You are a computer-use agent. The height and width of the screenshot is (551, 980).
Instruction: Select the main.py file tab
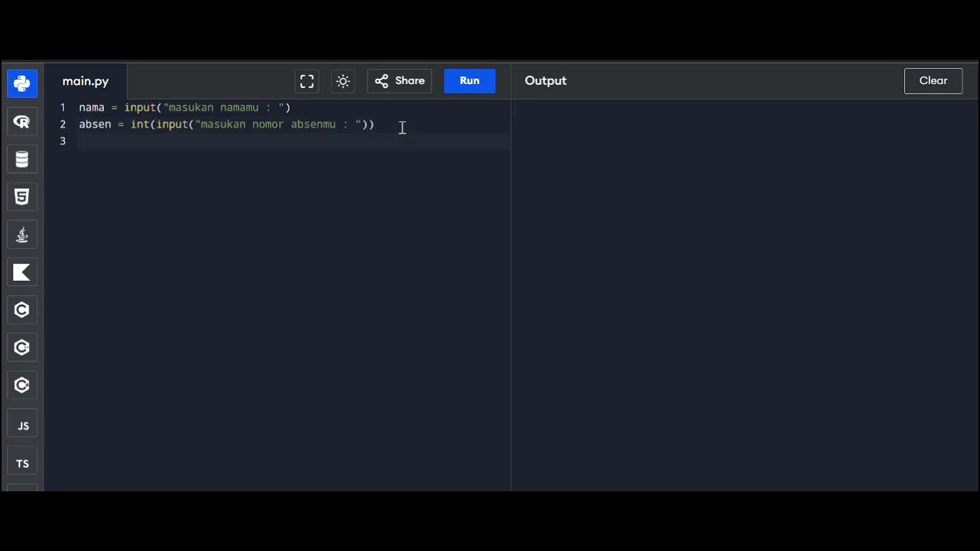point(86,81)
